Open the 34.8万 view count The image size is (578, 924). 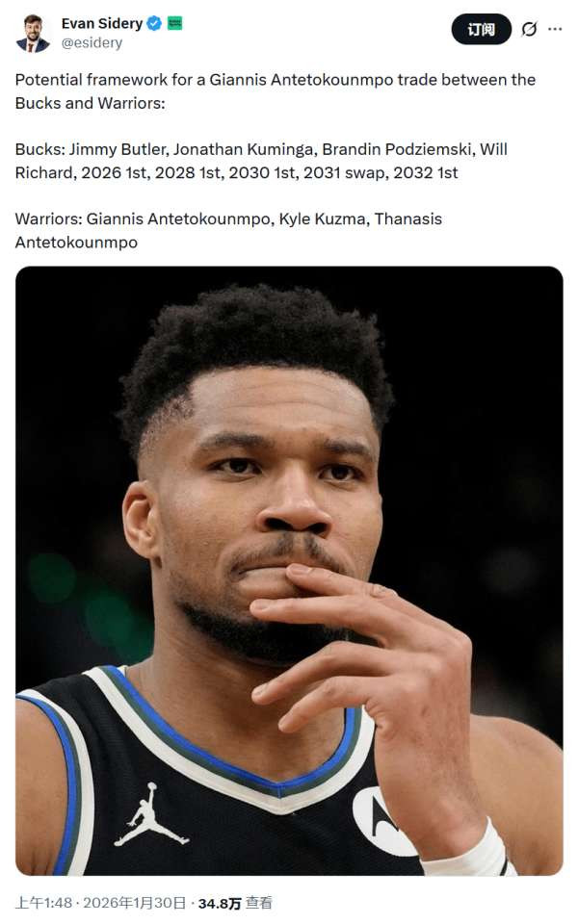(220, 904)
